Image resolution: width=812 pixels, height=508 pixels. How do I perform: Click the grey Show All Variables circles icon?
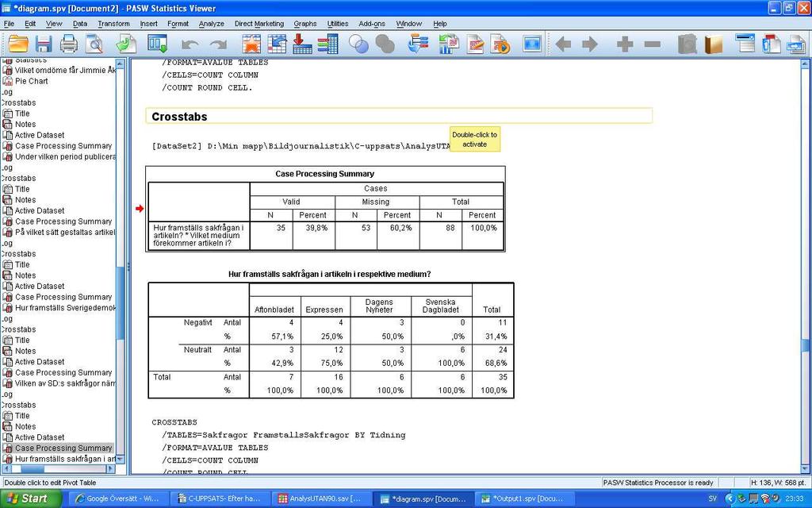click(385, 44)
